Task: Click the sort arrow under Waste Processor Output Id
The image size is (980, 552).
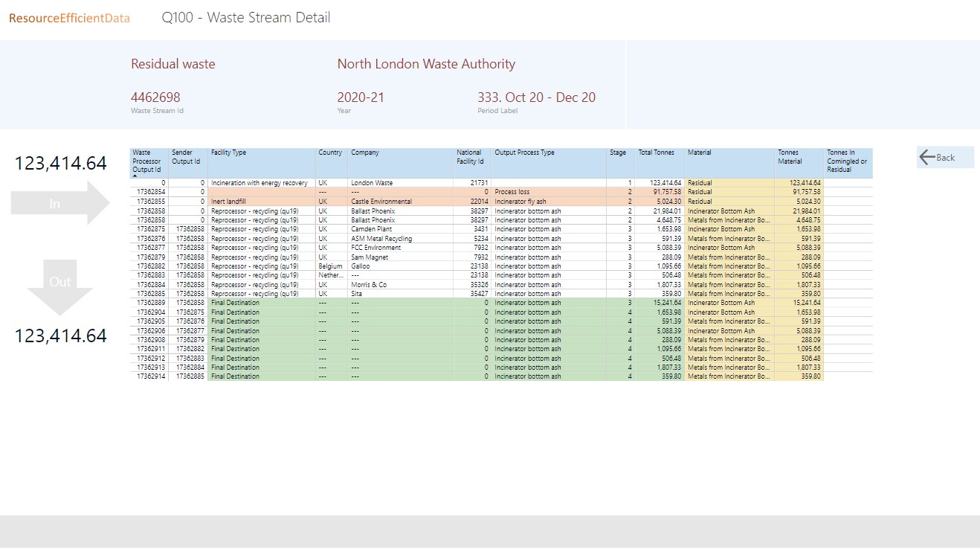Action: click(x=136, y=176)
